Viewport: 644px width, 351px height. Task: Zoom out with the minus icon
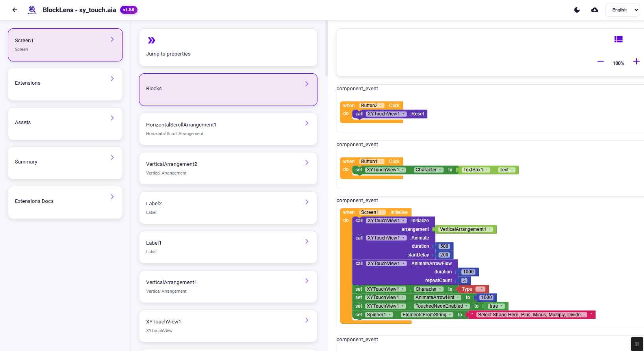point(600,61)
